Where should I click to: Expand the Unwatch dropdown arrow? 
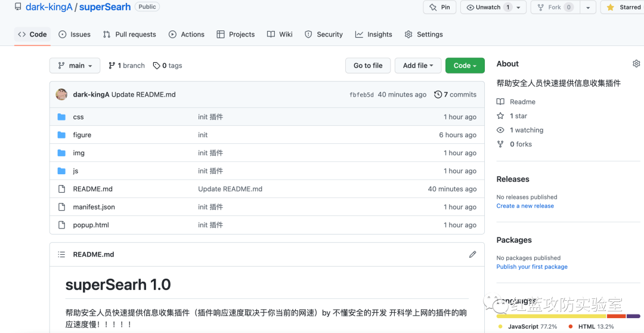click(519, 7)
